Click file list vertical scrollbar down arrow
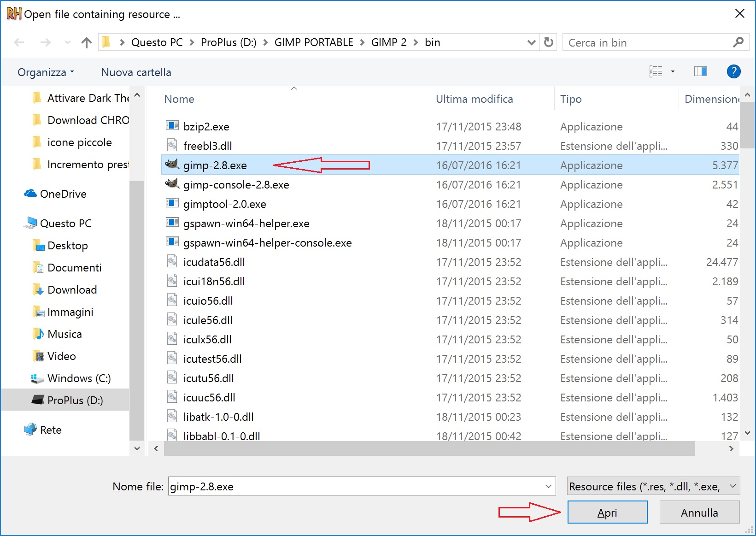Screen dimensions: 756x536 tap(747, 433)
